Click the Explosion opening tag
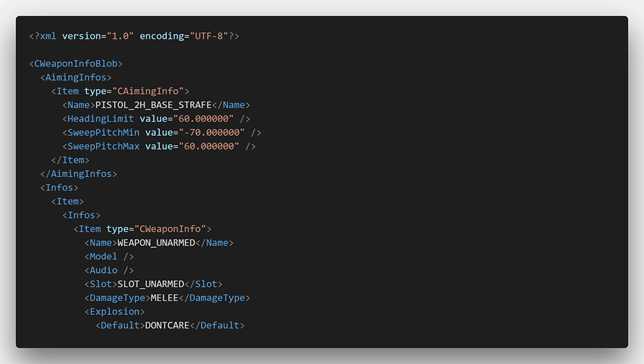Image resolution: width=644 pixels, height=364 pixels. 115,312
